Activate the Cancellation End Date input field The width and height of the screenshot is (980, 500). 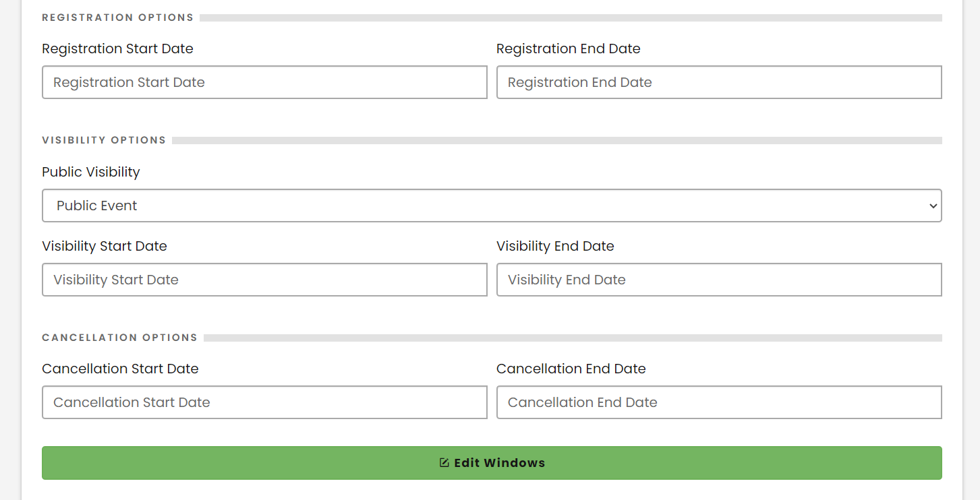[719, 402]
